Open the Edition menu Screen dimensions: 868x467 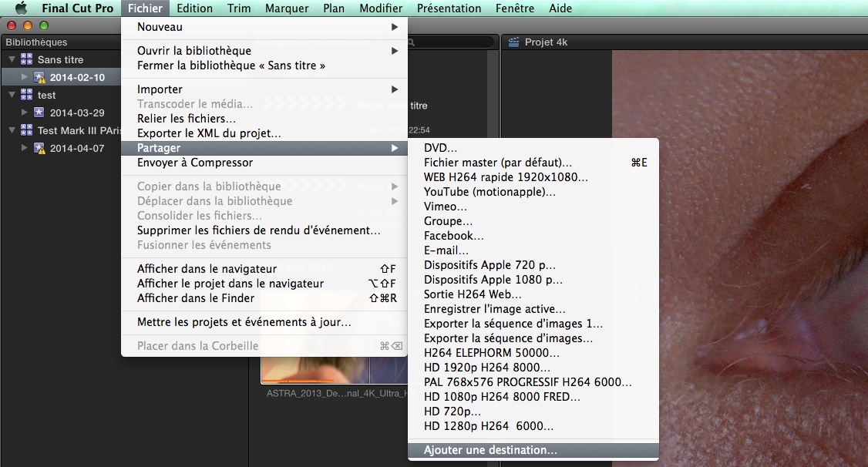(194, 8)
